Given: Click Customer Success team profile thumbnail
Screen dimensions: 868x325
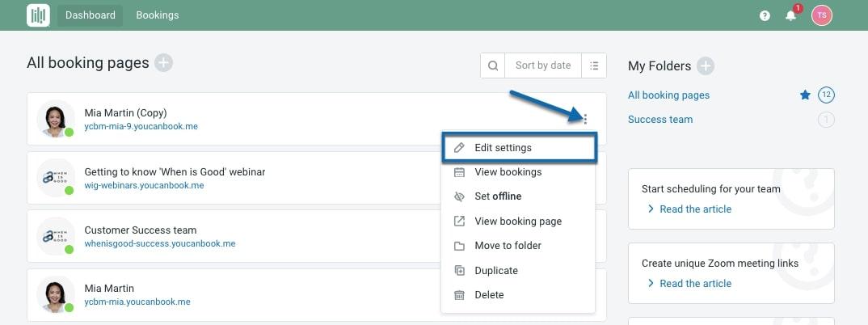Looking at the screenshot, I should (x=56, y=237).
